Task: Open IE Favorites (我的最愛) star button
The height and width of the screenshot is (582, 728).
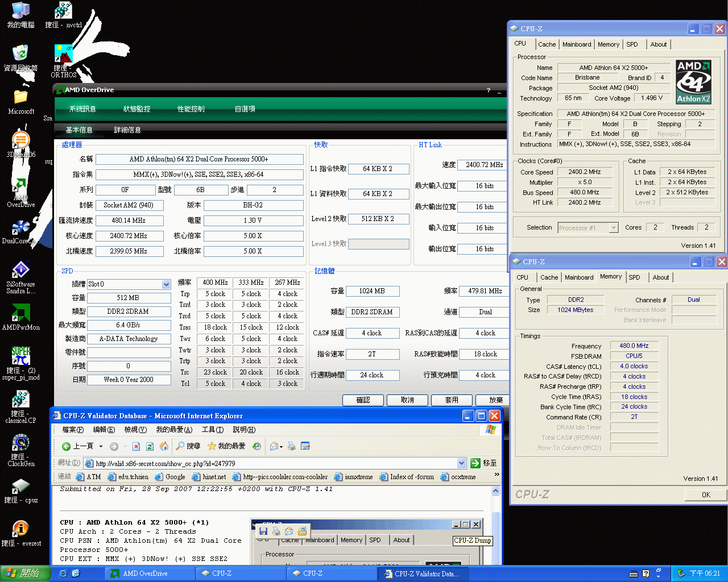Action: click(226, 446)
